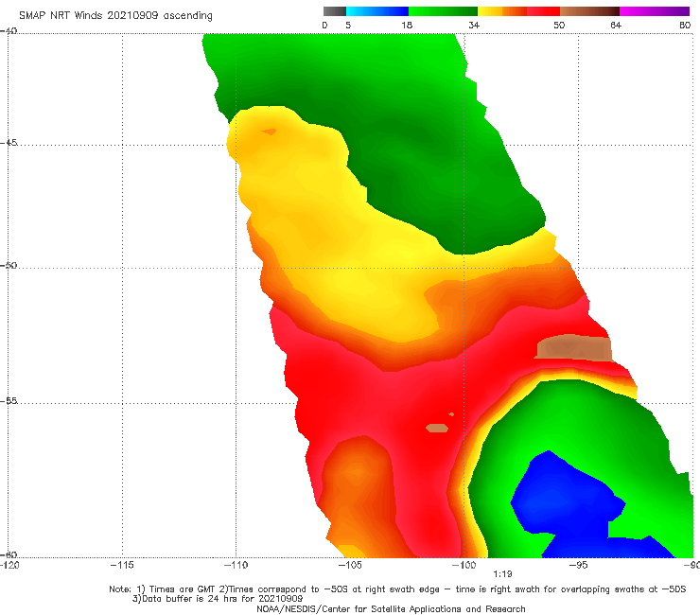Click the longitude label '-110'
This screenshot has height=615, width=700.
236,565
